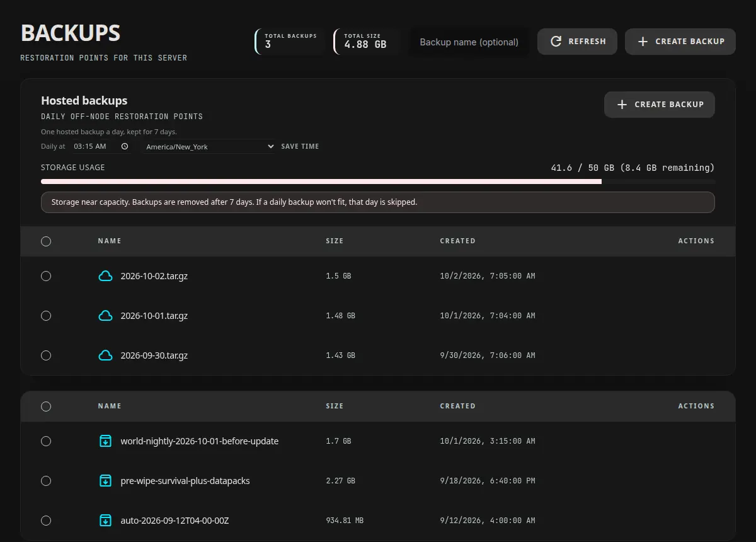Click the Total Size stat 4.88 GB
This screenshot has height=542, width=756.
(366, 42)
